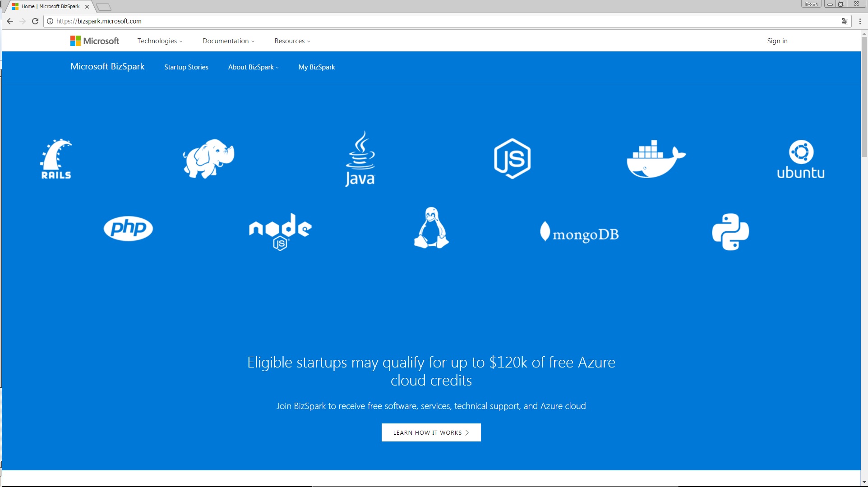Click the PHP logo

pos(128,228)
